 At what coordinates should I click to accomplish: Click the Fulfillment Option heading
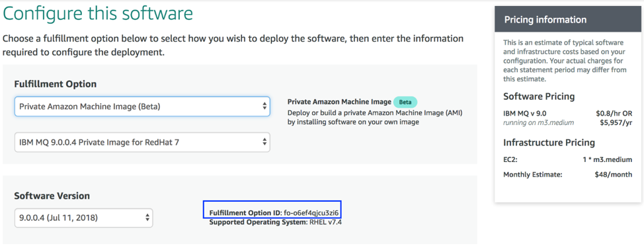[x=56, y=84]
